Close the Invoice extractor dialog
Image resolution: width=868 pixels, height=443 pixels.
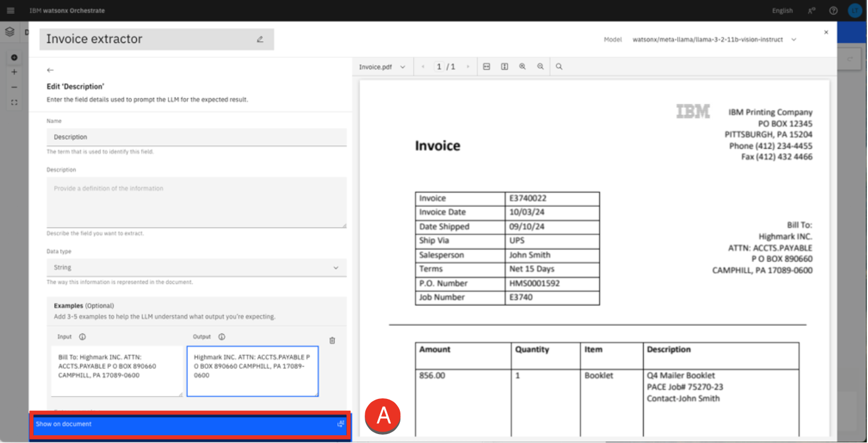point(826,33)
